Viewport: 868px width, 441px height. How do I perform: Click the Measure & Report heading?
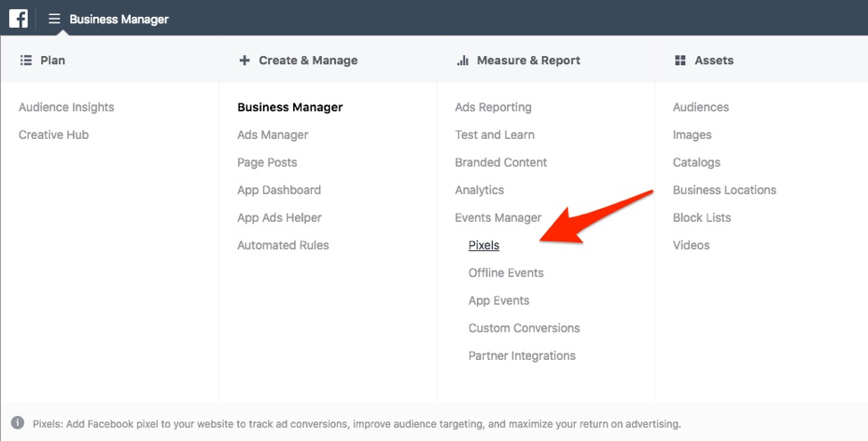[x=528, y=61]
